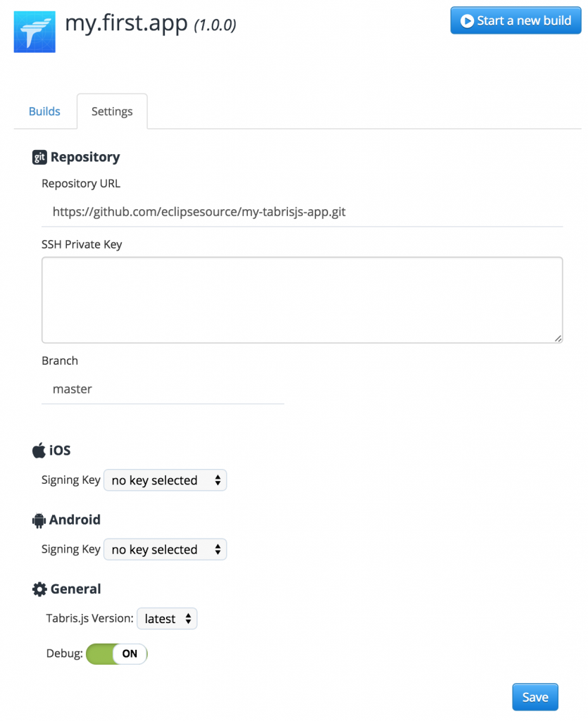Click the resize grip of SSH key box
The image size is (588, 721).
click(558, 339)
